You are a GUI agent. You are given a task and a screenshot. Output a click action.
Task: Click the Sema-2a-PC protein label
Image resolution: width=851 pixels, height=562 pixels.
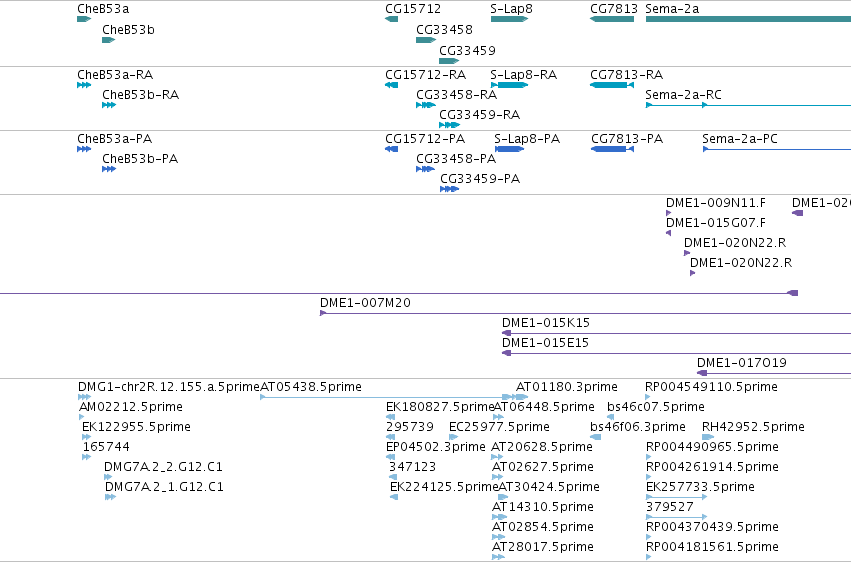[x=740, y=138]
